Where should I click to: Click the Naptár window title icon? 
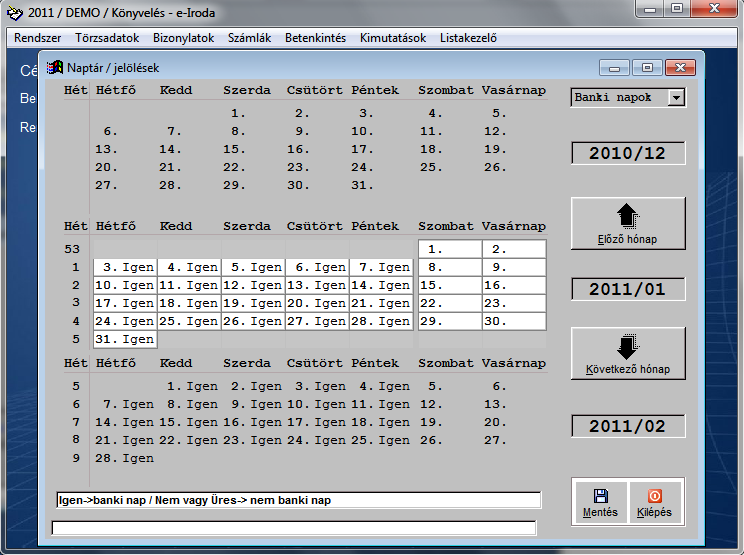coord(56,68)
